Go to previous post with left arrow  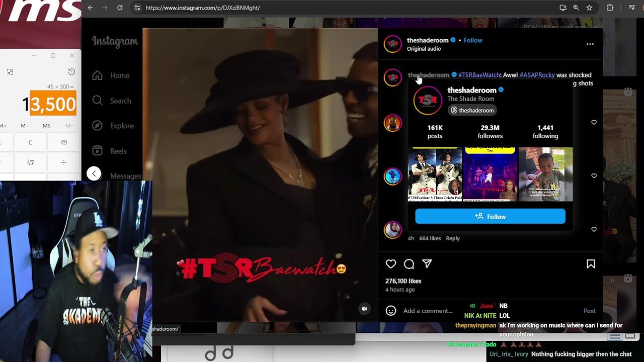(x=94, y=173)
